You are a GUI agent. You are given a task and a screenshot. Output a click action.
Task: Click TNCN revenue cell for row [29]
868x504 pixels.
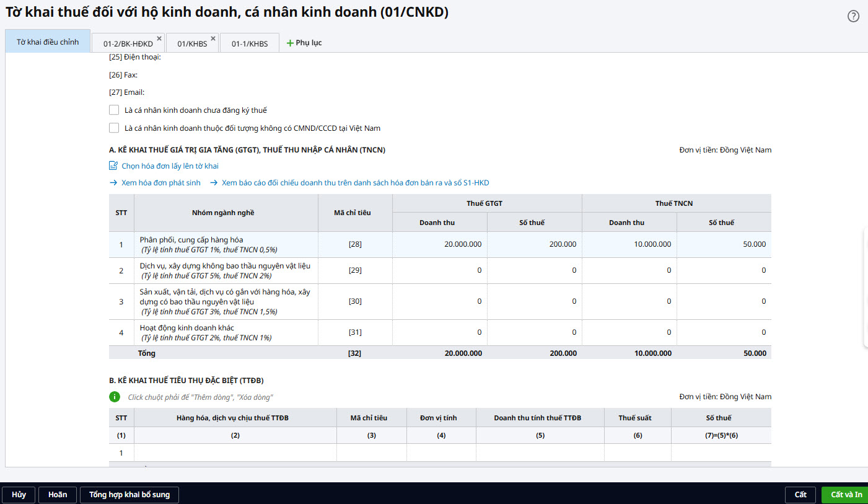629,270
